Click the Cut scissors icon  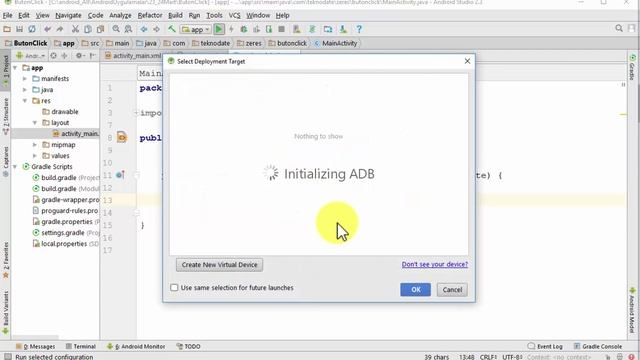point(75,29)
